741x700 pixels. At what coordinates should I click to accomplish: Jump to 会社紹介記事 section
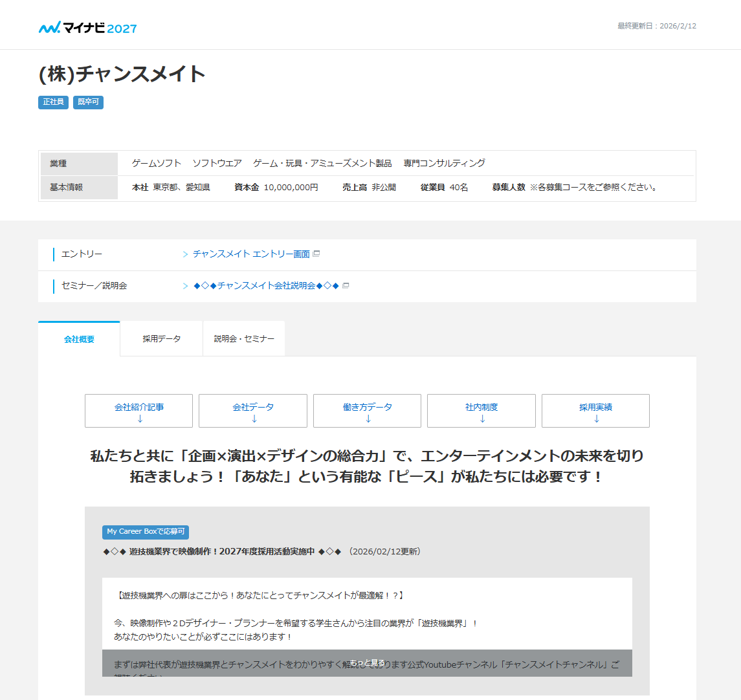pyautogui.click(x=139, y=411)
